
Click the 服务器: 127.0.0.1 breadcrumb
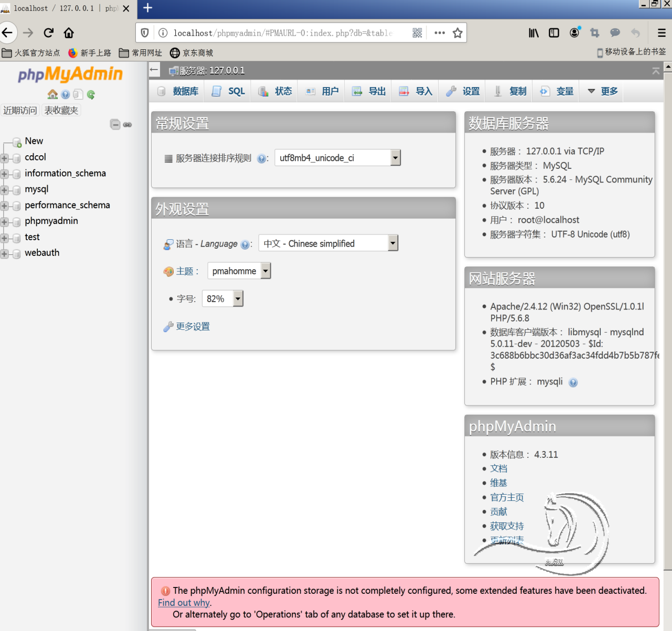[x=212, y=71]
